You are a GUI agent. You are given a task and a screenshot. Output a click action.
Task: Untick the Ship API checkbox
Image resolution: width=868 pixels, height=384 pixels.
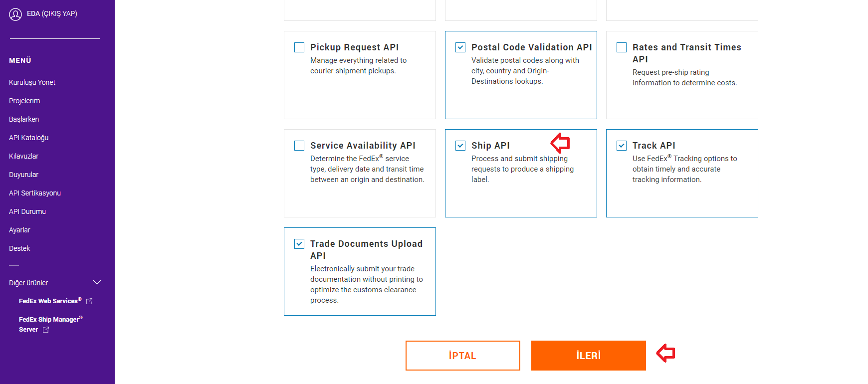click(460, 146)
